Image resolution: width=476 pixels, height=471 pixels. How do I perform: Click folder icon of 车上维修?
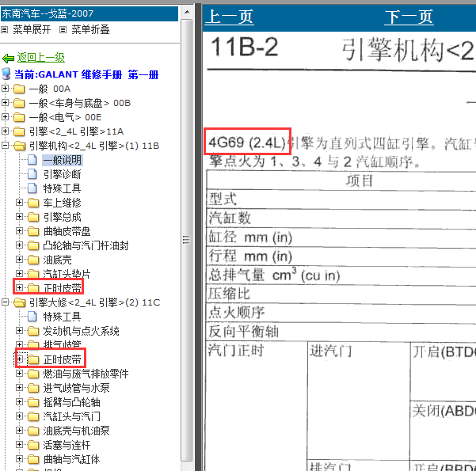click(33, 203)
